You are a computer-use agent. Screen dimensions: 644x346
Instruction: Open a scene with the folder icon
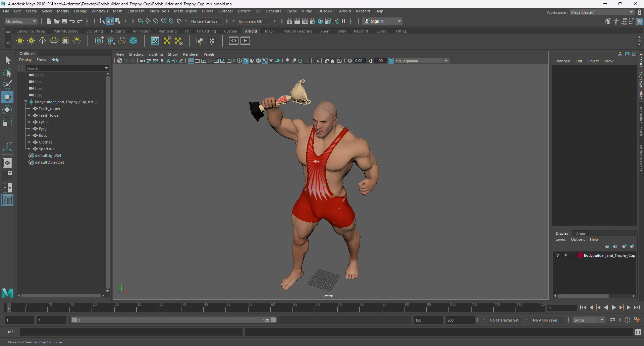57,21
